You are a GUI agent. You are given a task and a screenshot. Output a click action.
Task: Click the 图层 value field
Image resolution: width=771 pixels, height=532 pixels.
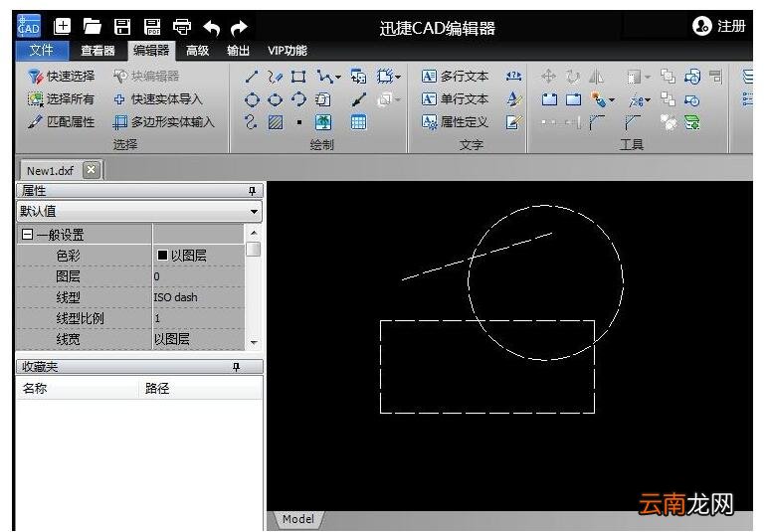[x=199, y=276]
